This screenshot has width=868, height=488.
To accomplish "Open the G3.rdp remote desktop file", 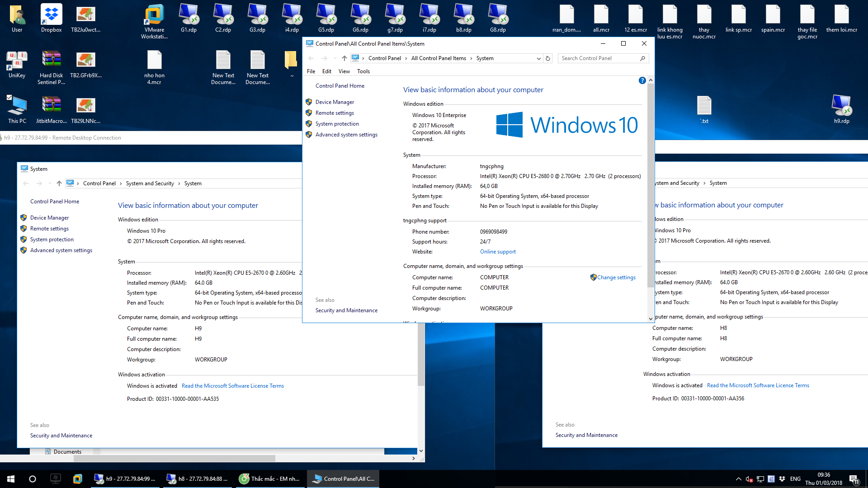I will (257, 18).
